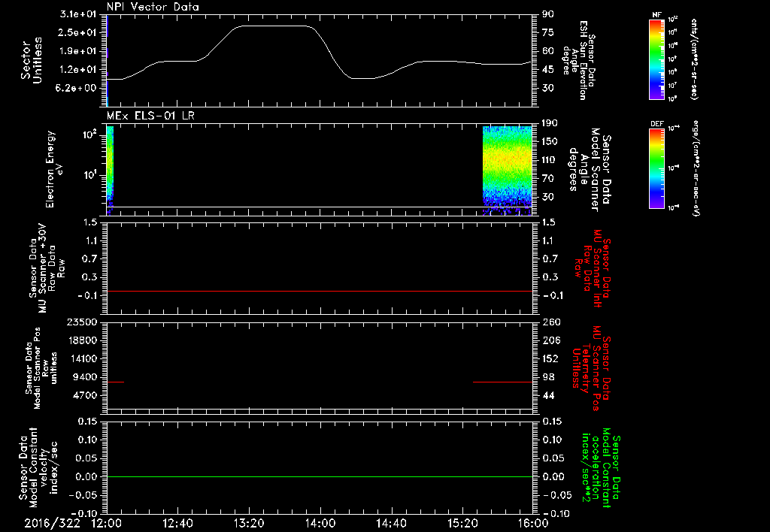
Task: Click the Model Scanner Angle degrees axis label
Action: click(x=590, y=170)
